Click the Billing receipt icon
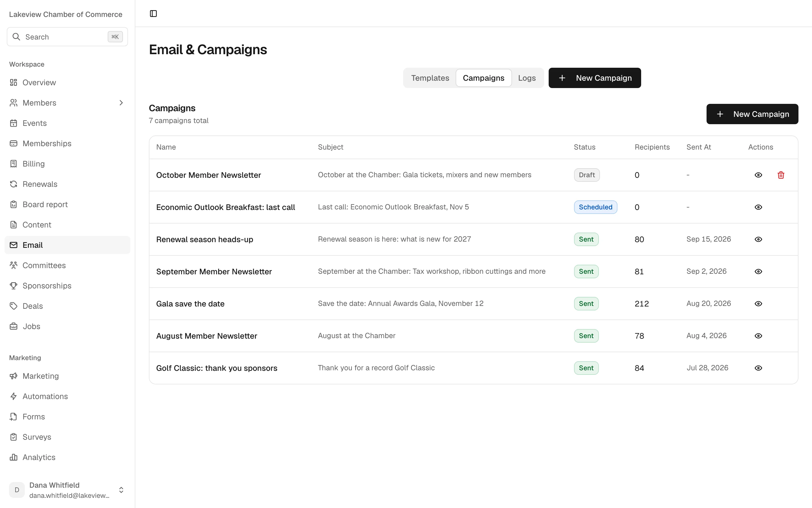The height and width of the screenshot is (508, 812). [14, 164]
